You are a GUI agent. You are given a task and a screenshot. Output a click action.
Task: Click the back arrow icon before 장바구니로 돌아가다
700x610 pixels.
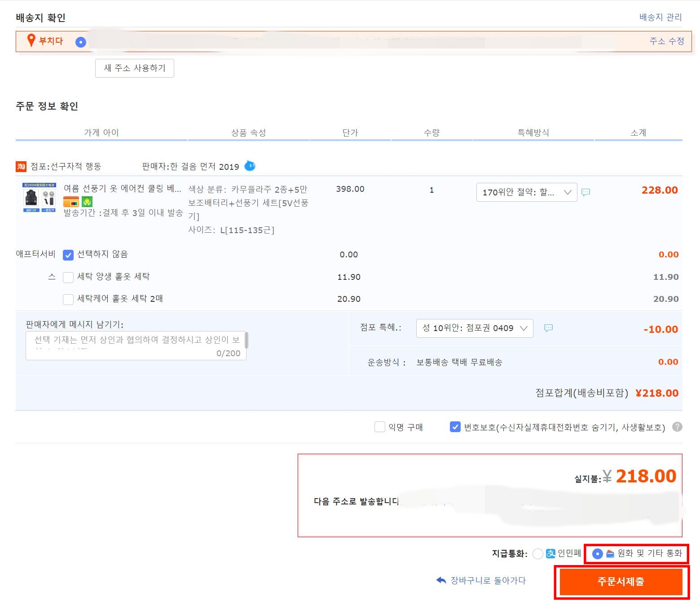tap(441, 580)
